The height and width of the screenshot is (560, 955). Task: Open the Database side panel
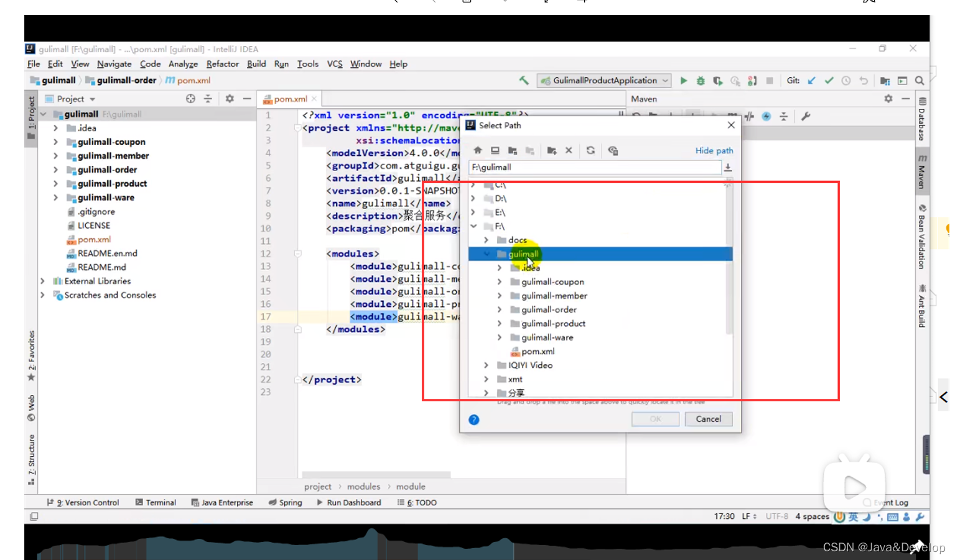922,119
